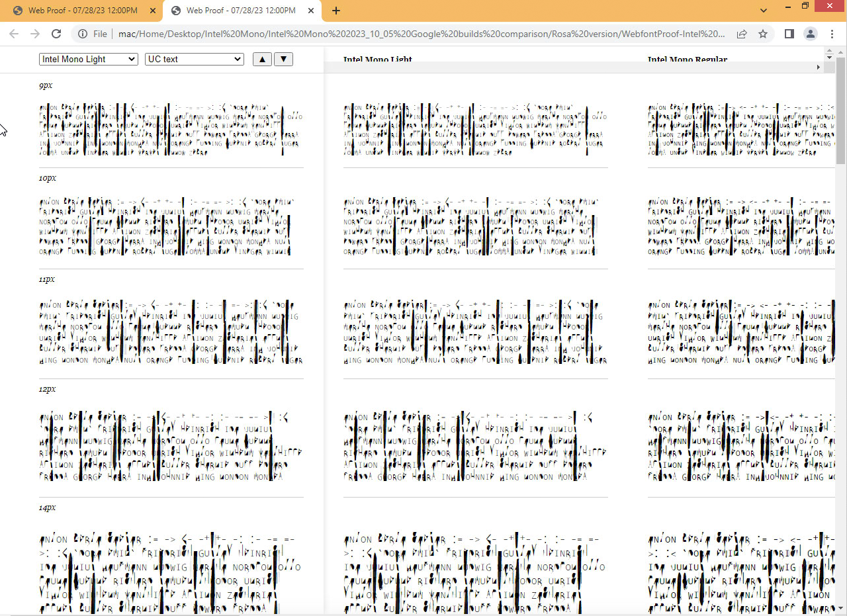Open the UC text sample dropdown
This screenshot has height=616, width=847.
[x=194, y=59]
